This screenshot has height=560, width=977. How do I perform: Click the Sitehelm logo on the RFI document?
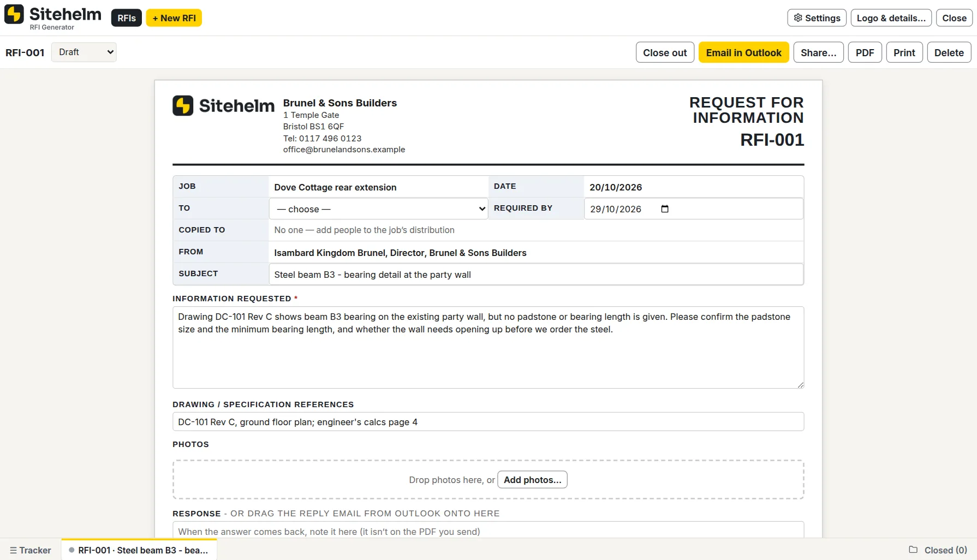pos(224,105)
